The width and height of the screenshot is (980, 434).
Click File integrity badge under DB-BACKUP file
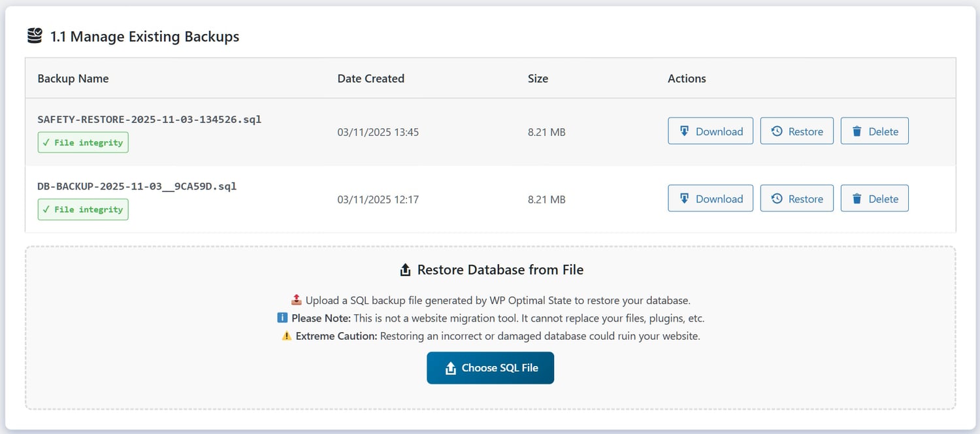tap(83, 210)
